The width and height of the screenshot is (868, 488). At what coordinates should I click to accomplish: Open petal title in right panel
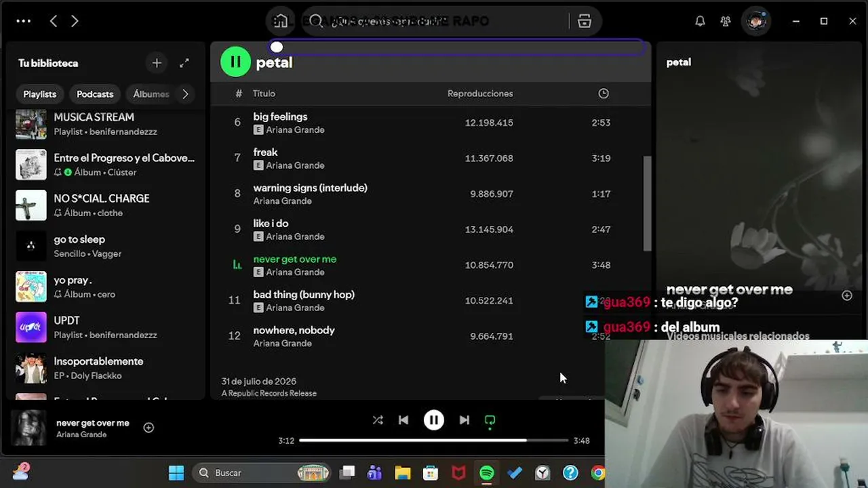(x=679, y=62)
